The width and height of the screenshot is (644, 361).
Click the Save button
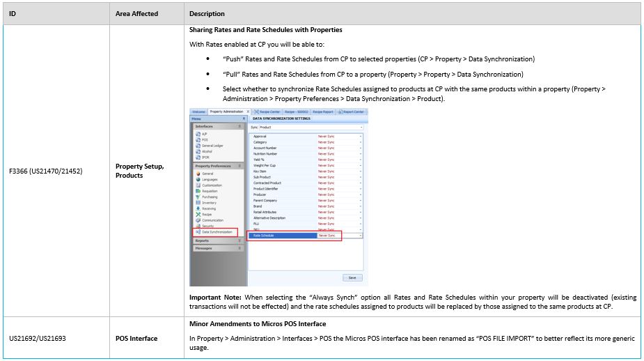click(352, 277)
